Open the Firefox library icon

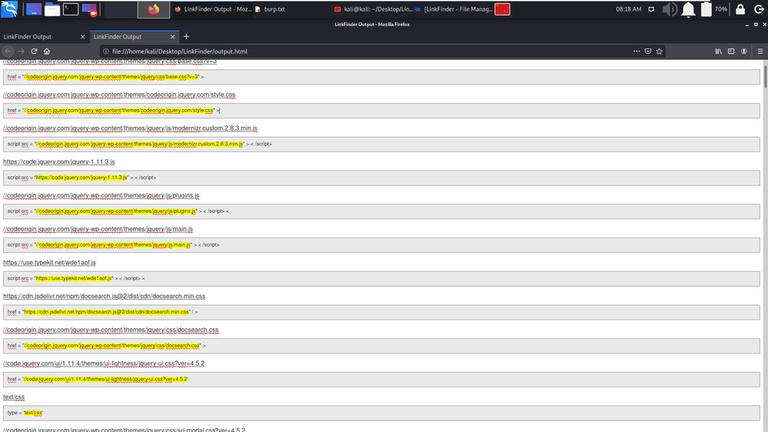(718, 51)
